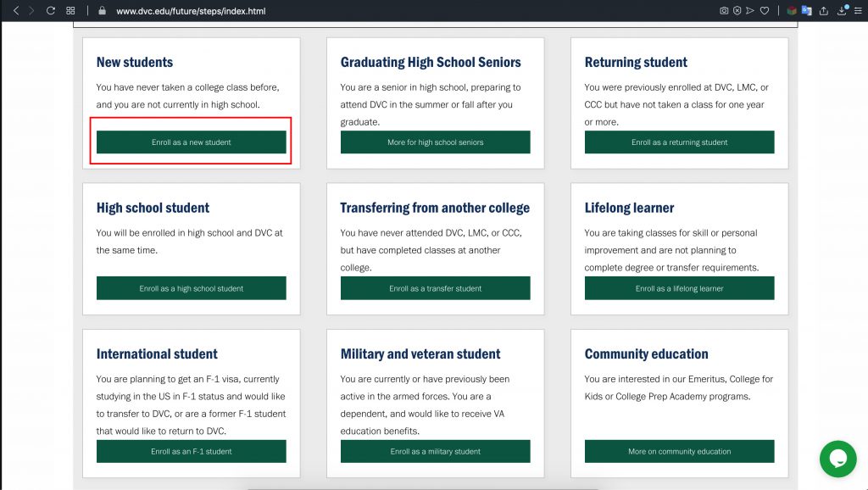This screenshot has width=868, height=490.
Task: Click the URL www.dvc.edu address field
Action: click(x=191, y=11)
